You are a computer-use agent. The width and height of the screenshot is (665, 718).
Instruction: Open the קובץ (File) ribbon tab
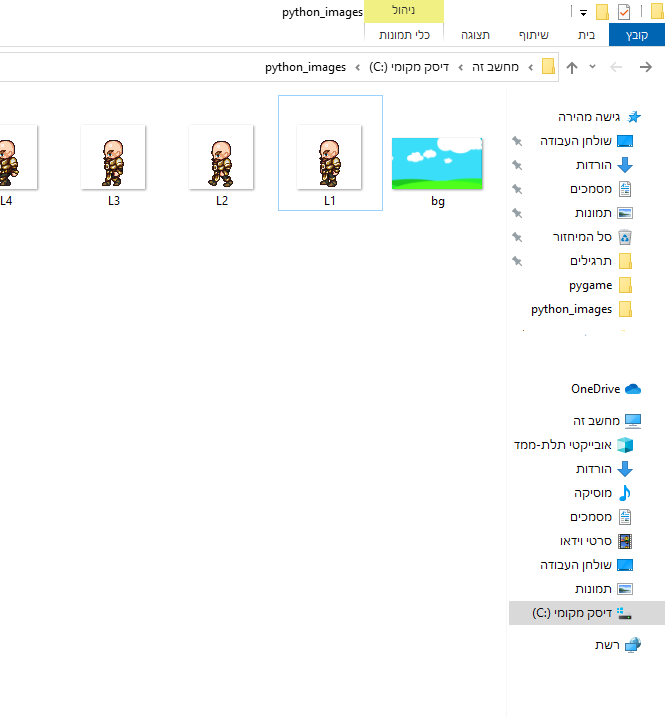pos(636,35)
